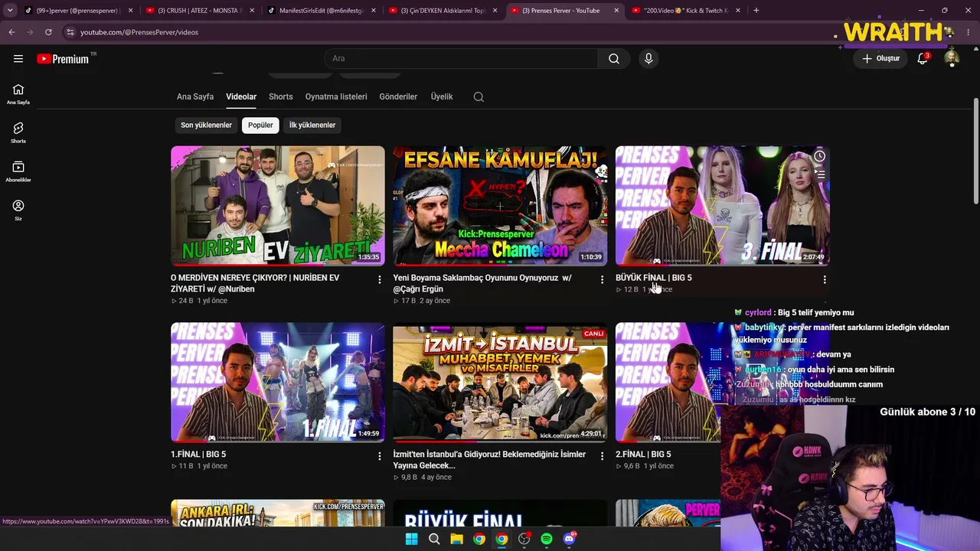Open more options for NURİBEN EV ZİYARETİ video

(379, 280)
